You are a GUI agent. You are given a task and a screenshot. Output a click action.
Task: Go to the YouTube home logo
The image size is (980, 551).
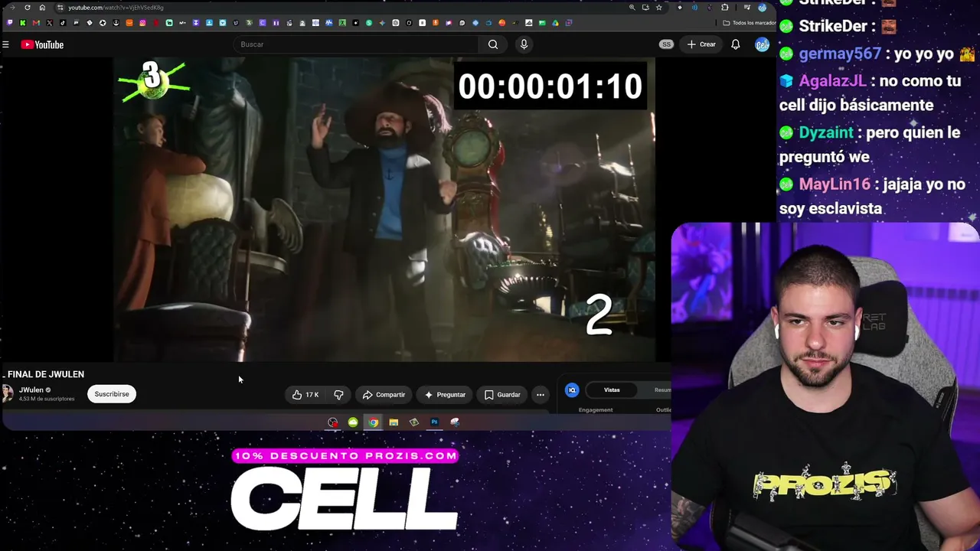click(x=43, y=44)
